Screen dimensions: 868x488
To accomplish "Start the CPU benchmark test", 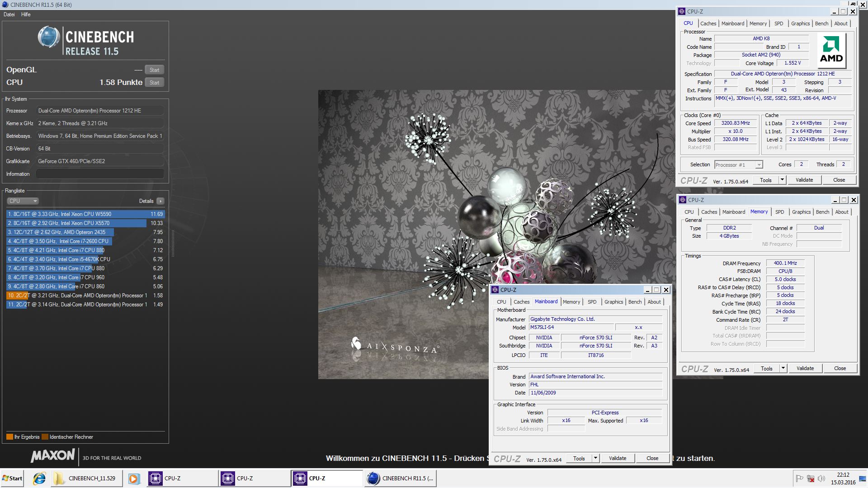I will (154, 83).
